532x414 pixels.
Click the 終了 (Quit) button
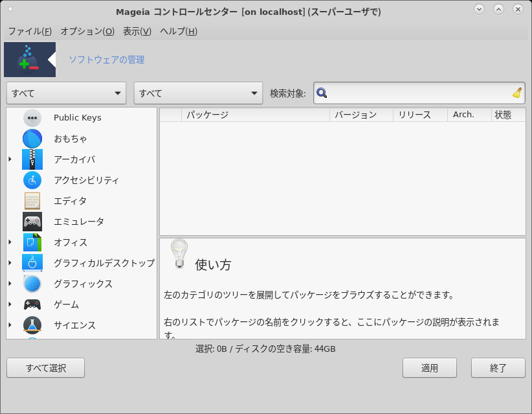click(498, 368)
